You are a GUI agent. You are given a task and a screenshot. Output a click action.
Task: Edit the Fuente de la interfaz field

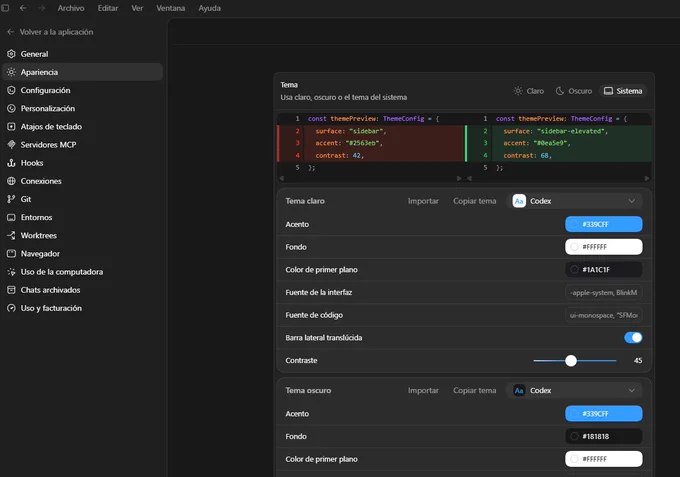click(x=604, y=292)
